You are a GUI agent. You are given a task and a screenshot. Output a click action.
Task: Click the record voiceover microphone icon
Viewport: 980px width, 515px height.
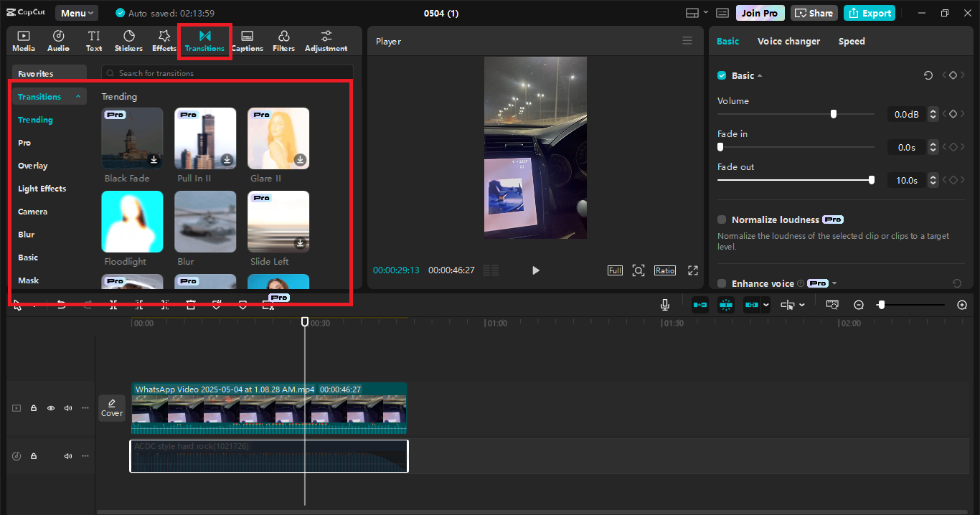(665, 305)
